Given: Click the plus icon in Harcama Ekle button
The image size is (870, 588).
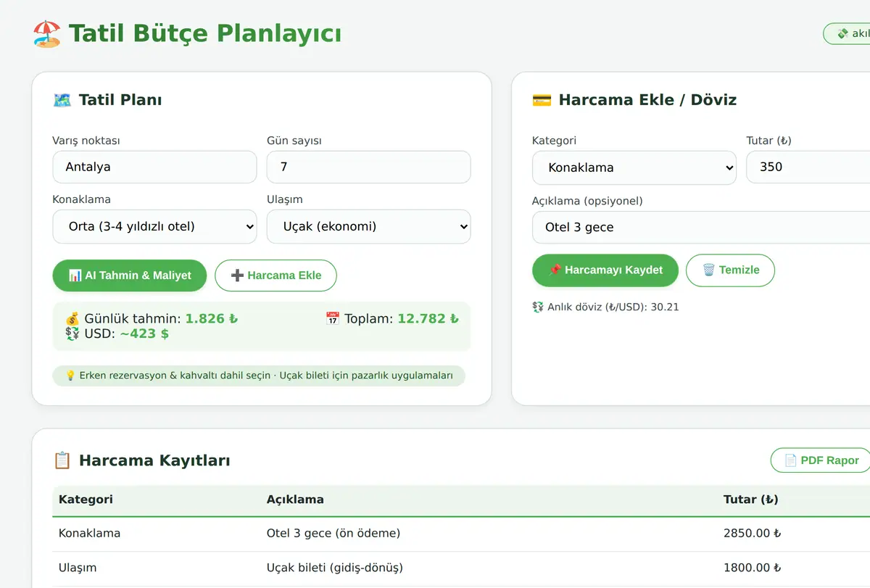Looking at the screenshot, I should [x=237, y=276].
